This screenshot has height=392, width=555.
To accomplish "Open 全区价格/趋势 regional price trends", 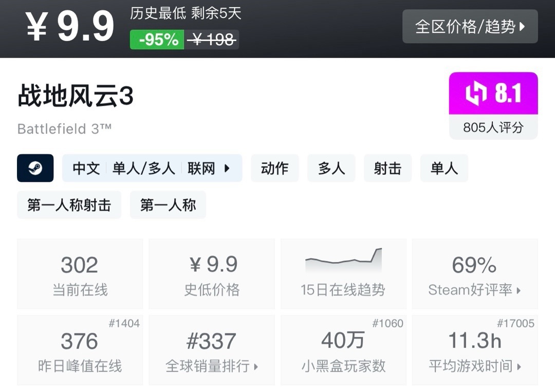I will click(x=470, y=26).
